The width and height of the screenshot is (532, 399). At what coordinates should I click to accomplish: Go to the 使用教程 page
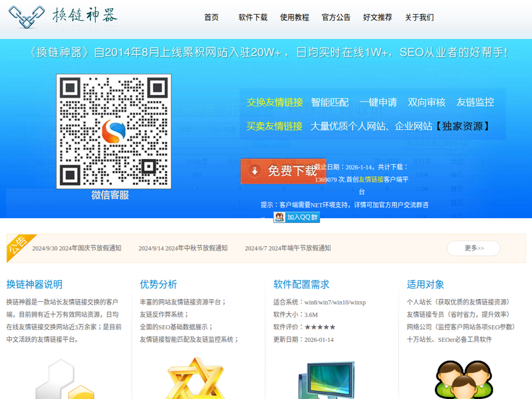295,17
